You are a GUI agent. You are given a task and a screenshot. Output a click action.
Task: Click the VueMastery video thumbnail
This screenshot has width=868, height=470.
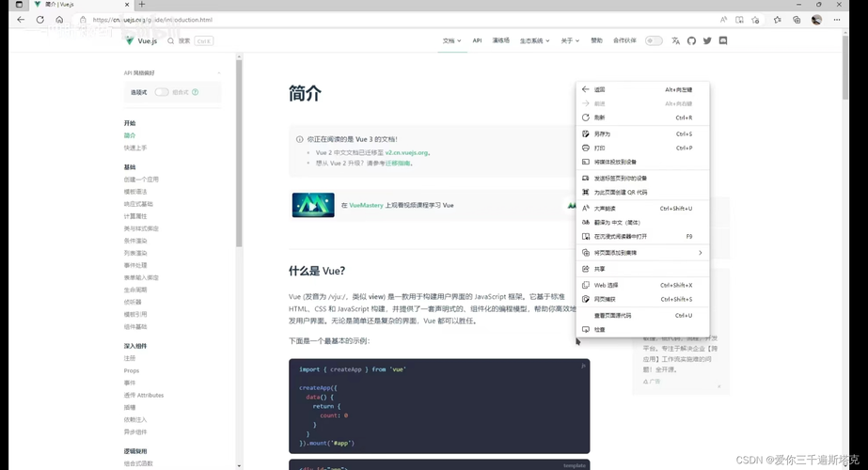313,205
